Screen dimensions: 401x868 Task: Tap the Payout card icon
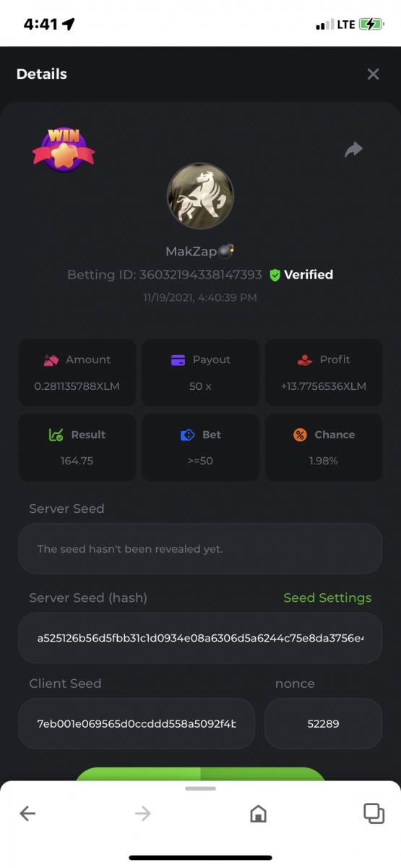click(x=178, y=359)
